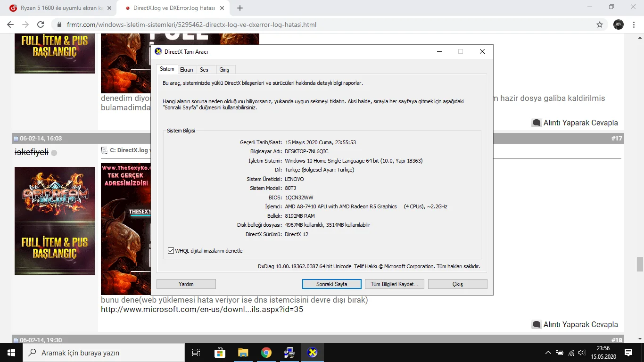Open Task View on the taskbar
This screenshot has width=644, height=362.
click(x=196, y=353)
